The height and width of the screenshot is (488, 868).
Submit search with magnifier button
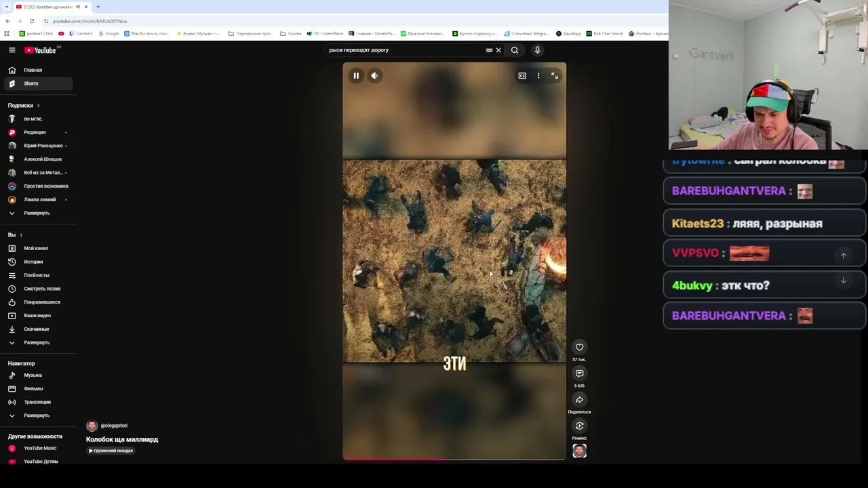[x=515, y=50]
